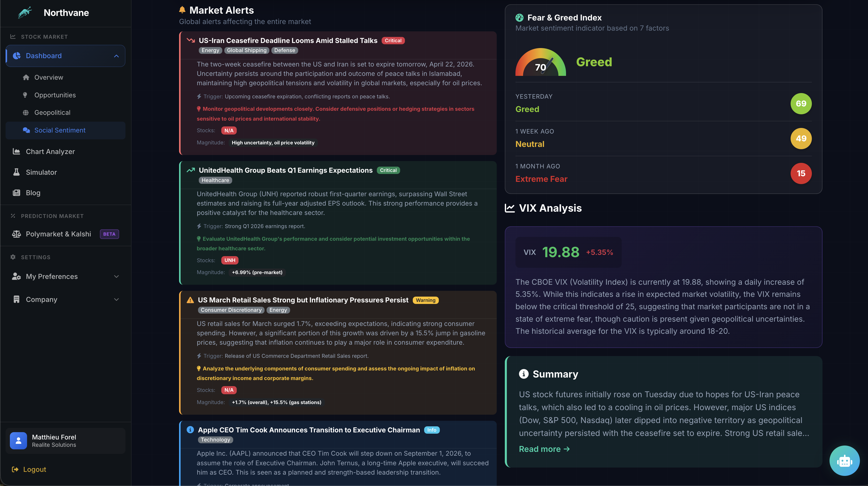
Task: Click the +6.99% (pre-market) magnitude value
Action: click(257, 272)
